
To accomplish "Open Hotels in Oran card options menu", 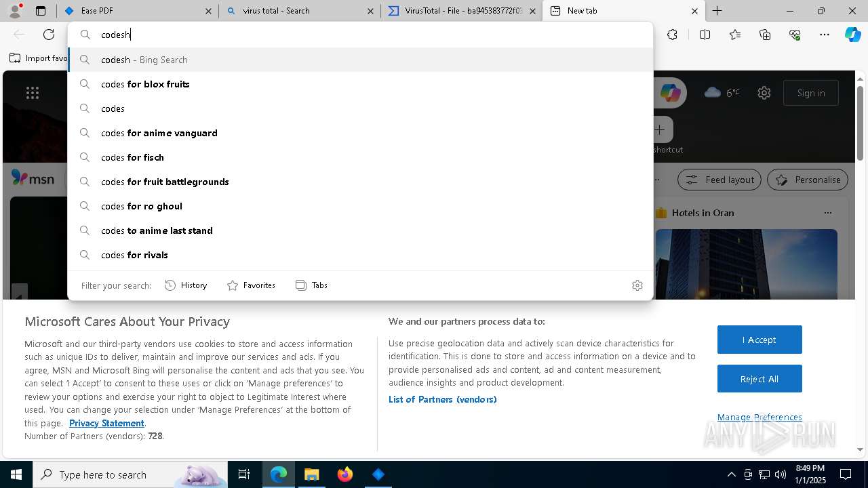I will pyautogui.click(x=827, y=213).
